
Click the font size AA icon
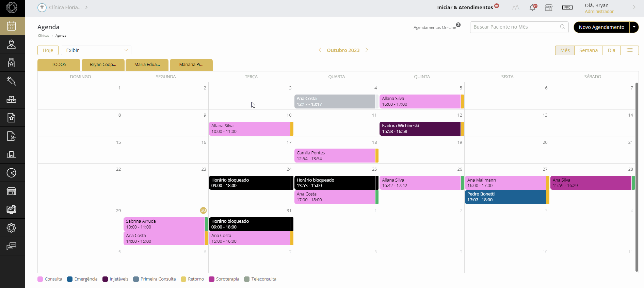point(516,7)
